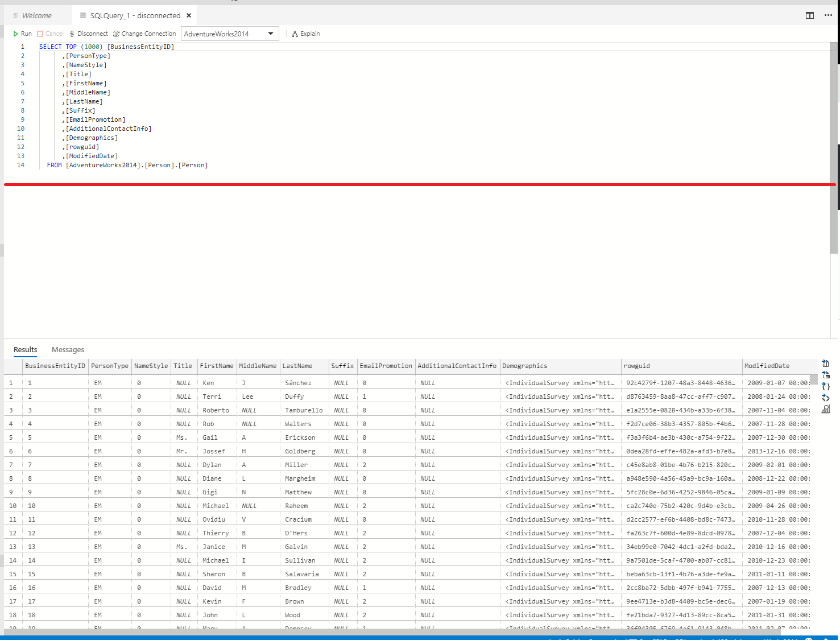Place cursor on the FROM line of query

(x=127, y=165)
